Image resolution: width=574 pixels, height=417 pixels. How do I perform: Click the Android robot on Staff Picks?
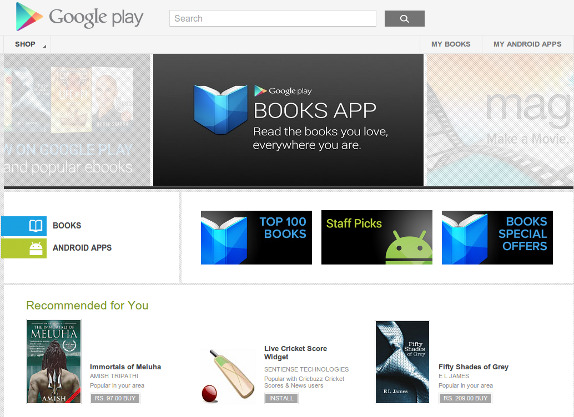point(409,247)
